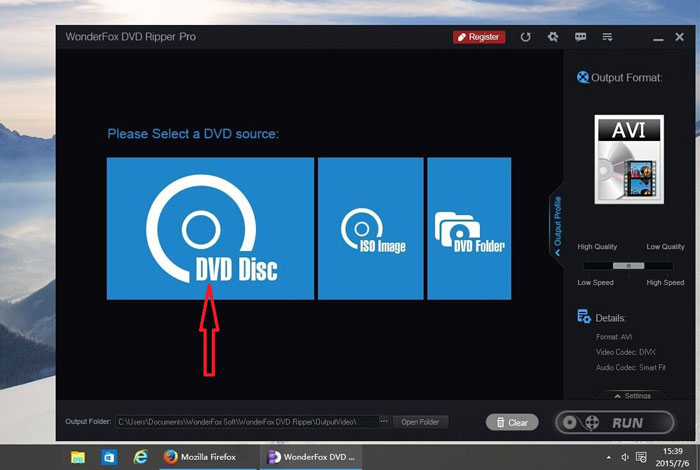Open the action center tray icon
This screenshot has height=470, width=700.
click(x=641, y=457)
